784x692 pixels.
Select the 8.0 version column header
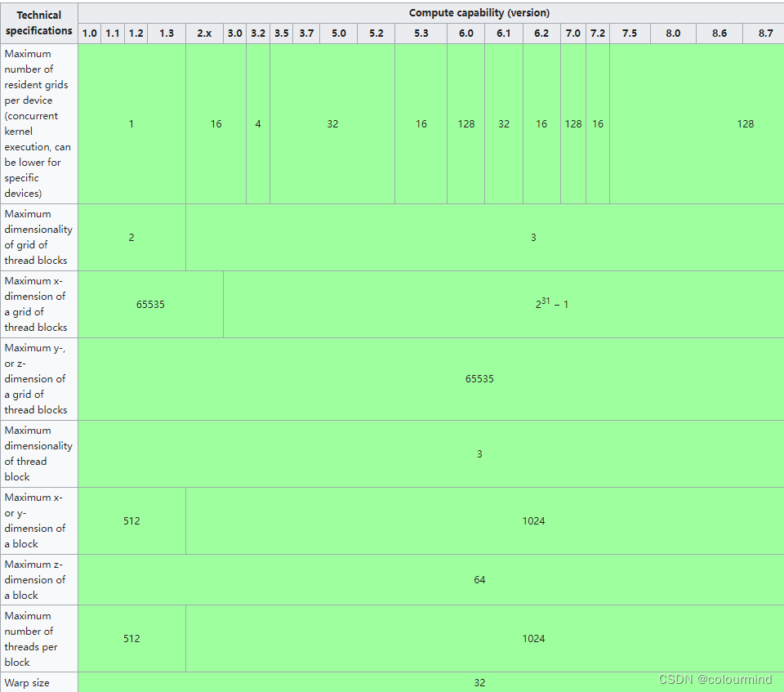(x=673, y=33)
